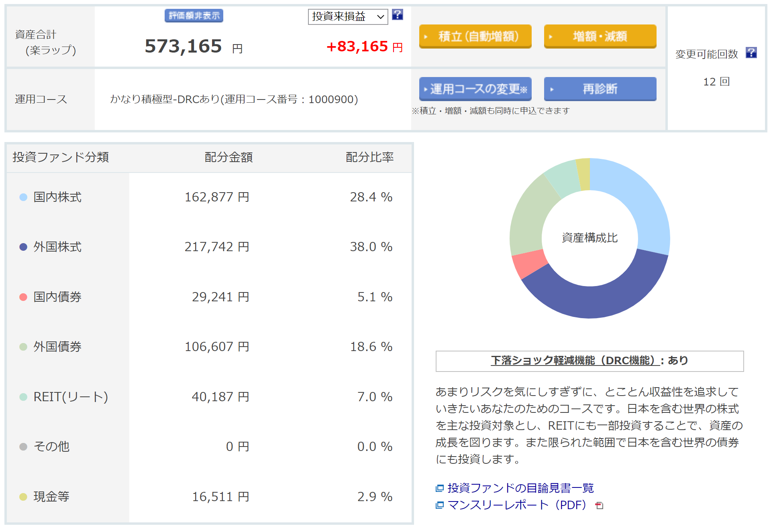
Task: Click the PDF icon after マンスリーレポート
Action: 599,506
